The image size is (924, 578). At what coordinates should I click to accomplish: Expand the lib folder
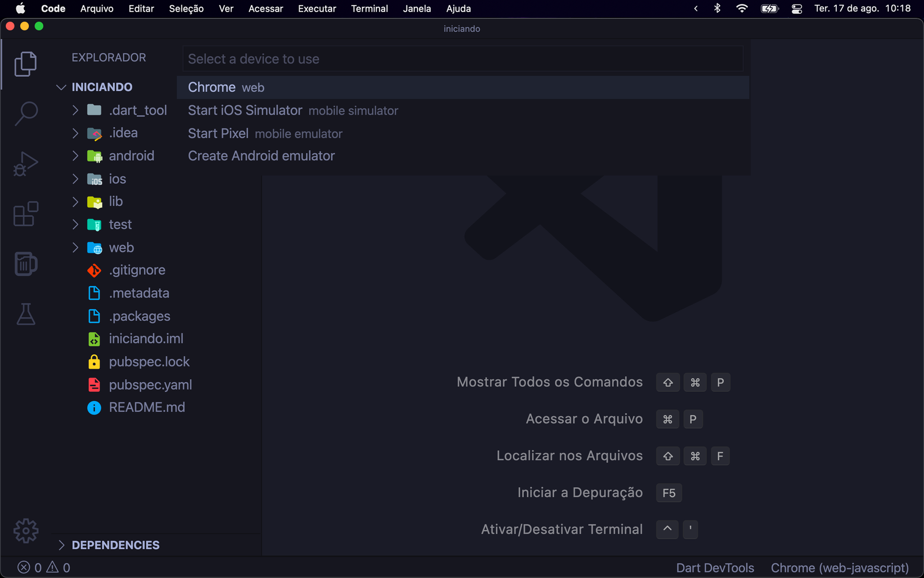point(76,201)
